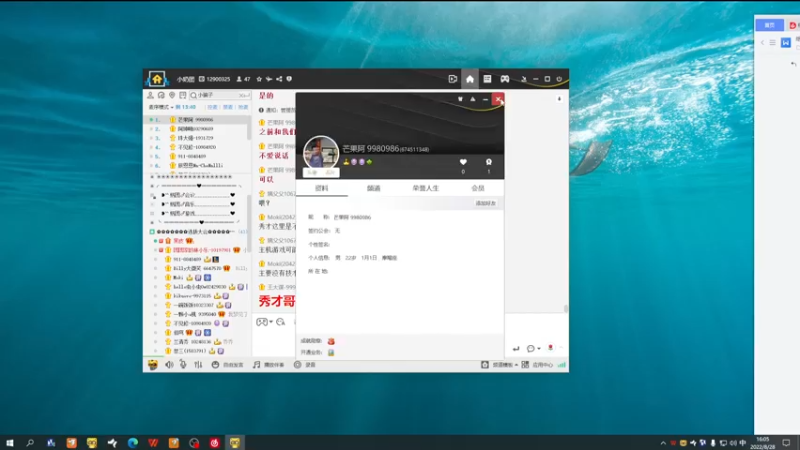Toggle the microphone icon in bottom bar

tap(183, 364)
